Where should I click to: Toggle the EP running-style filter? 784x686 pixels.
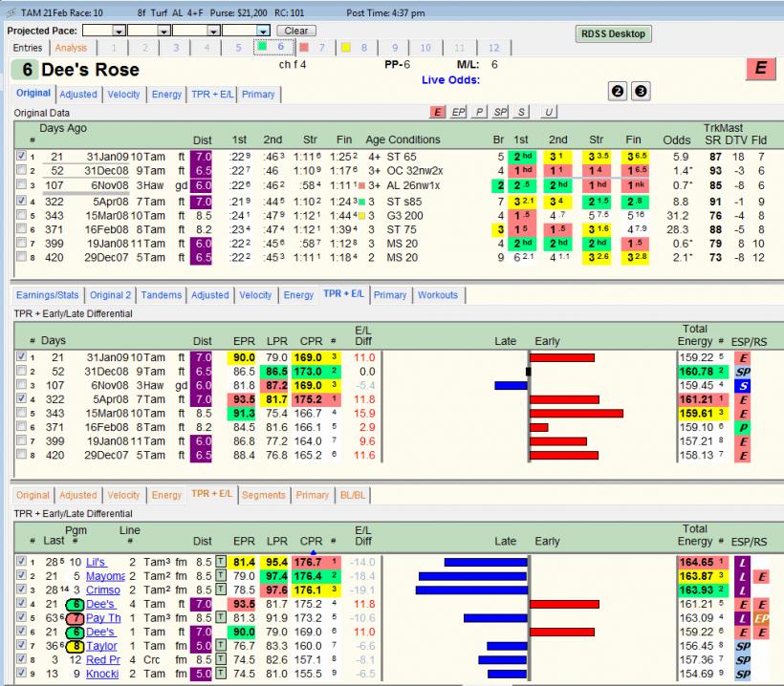tap(458, 112)
